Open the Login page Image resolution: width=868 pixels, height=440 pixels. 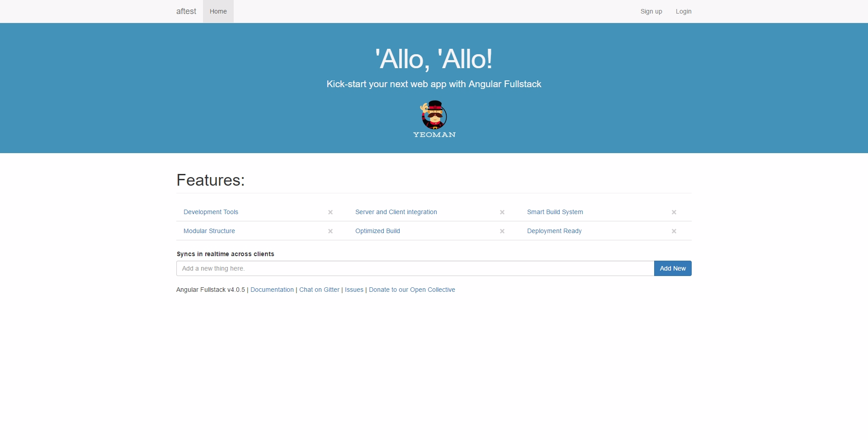pyautogui.click(x=684, y=11)
